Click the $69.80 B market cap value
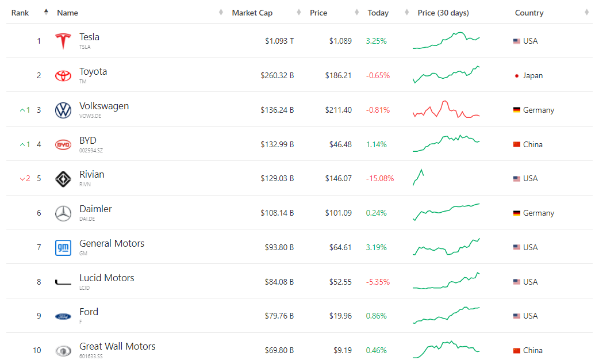 coord(279,350)
